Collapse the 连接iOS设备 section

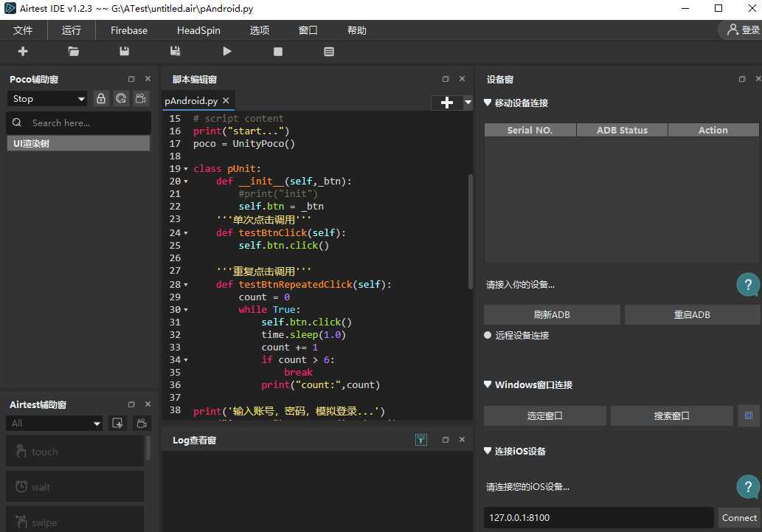point(488,451)
